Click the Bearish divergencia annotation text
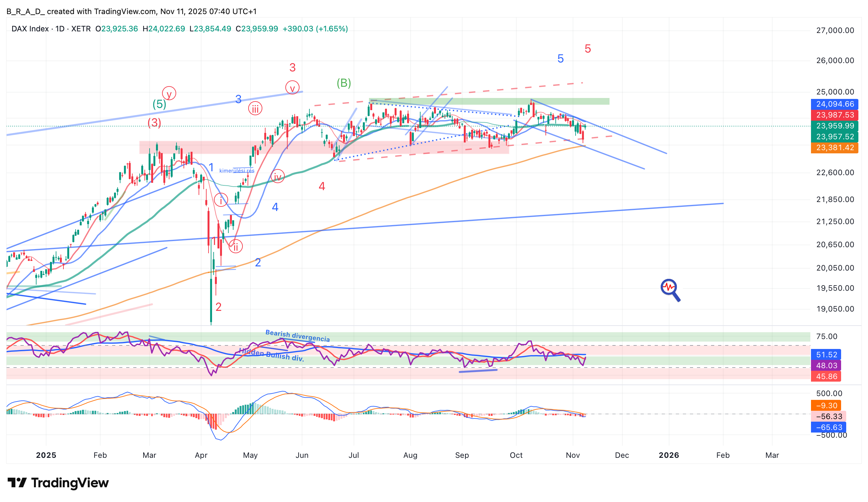Viewport: 868px width, 502px height. pyautogui.click(x=297, y=336)
